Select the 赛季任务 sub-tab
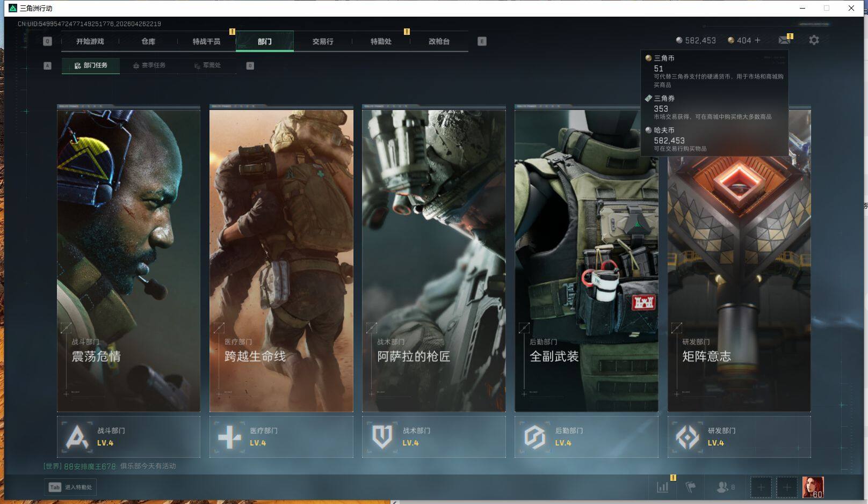The height and width of the screenshot is (504, 868). coord(149,65)
